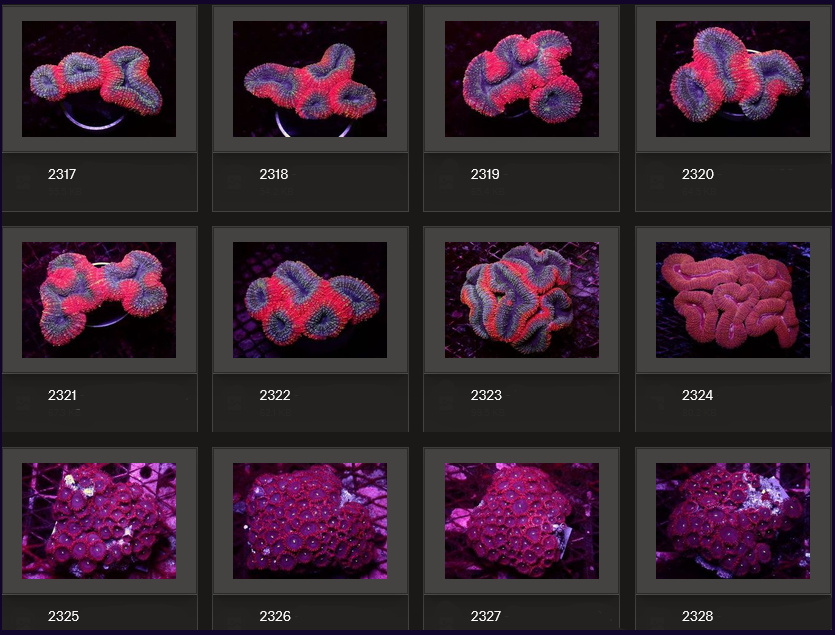Click the file name "2328"

pyautogui.click(x=698, y=616)
